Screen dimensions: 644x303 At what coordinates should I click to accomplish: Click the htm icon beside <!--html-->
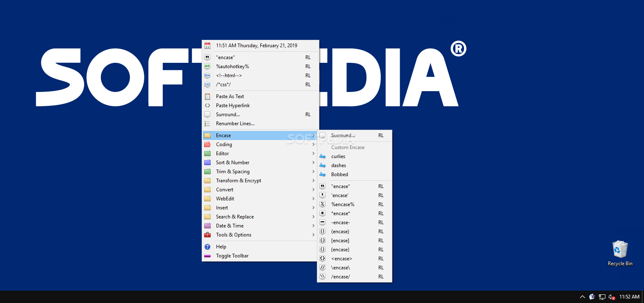[x=207, y=76]
